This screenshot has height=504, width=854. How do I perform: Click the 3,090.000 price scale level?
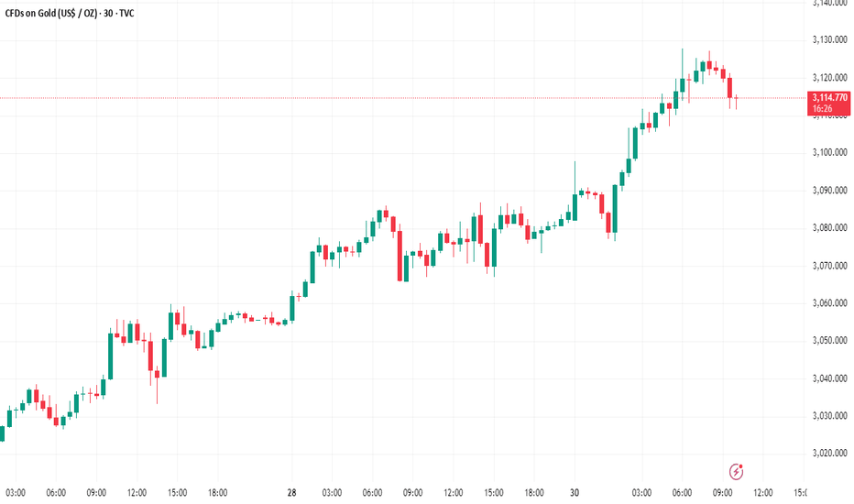[829, 191]
